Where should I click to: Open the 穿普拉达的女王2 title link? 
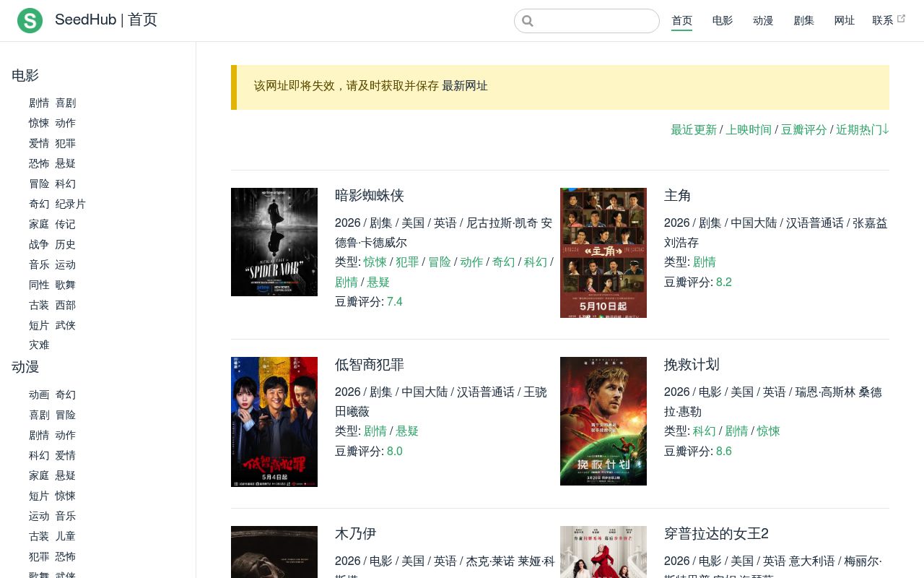(716, 534)
